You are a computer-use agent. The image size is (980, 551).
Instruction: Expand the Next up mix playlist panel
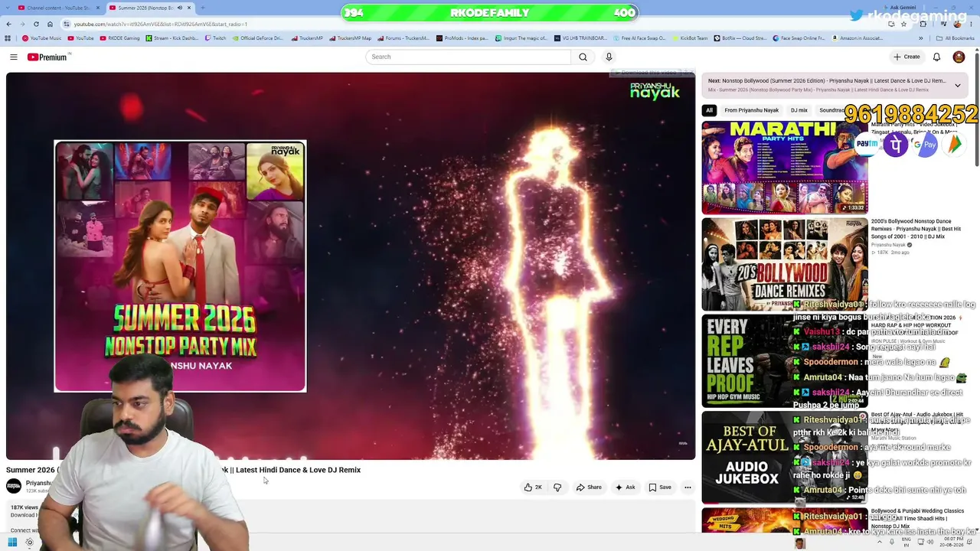[957, 85]
